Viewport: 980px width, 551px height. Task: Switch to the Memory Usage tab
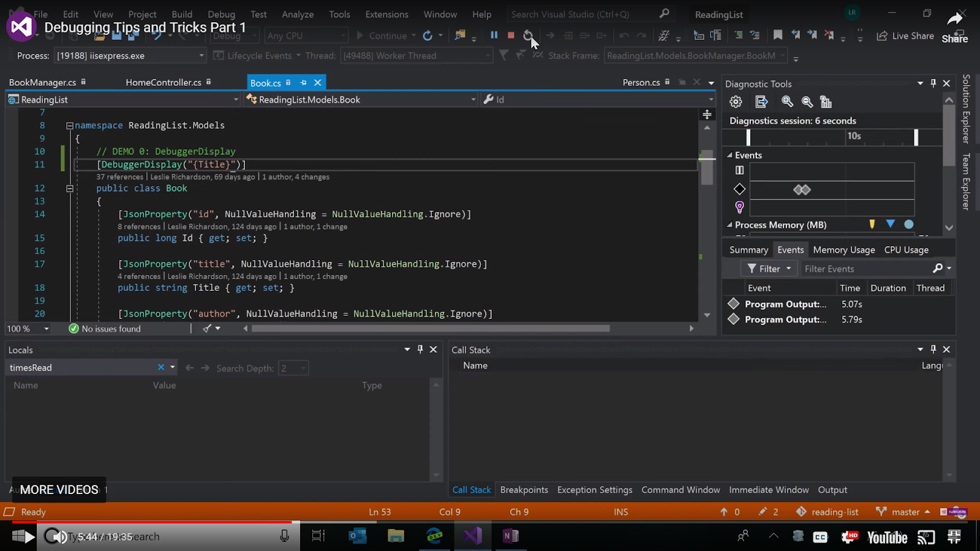click(x=844, y=250)
